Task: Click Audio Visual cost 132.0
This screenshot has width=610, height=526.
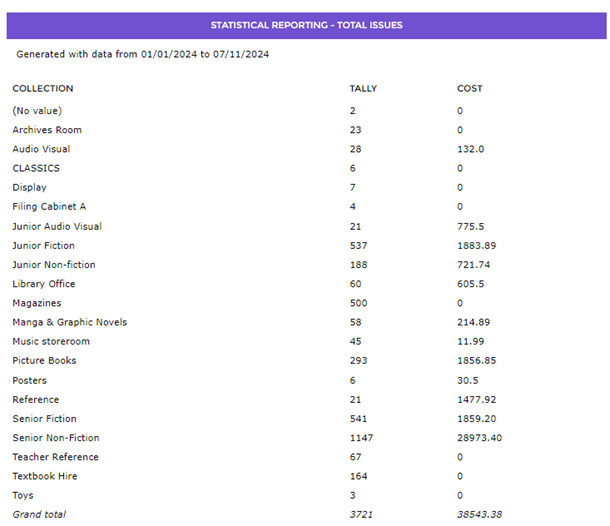Action: 471,149
